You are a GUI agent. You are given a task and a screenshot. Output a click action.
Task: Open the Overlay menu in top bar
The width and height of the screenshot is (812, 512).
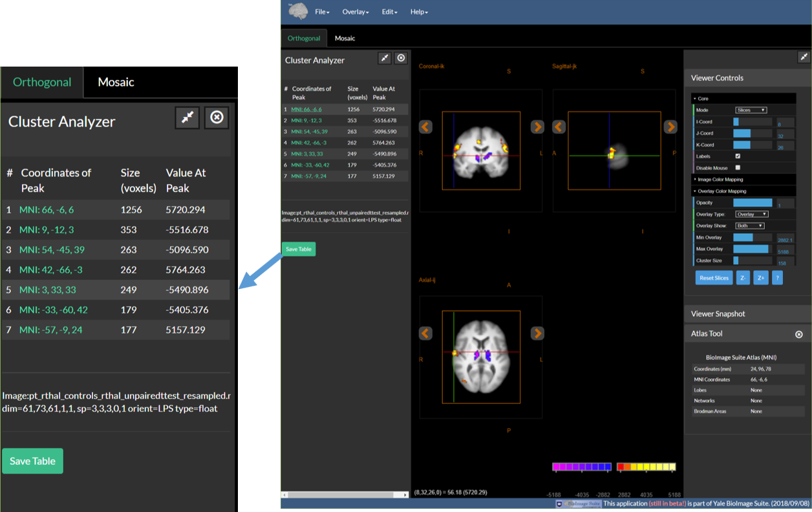point(355,12)
